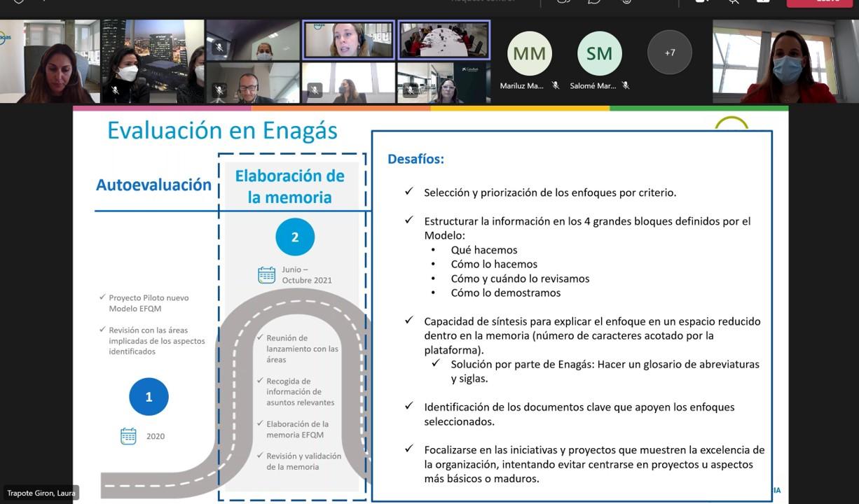This screenshot has width=859, height=504.
Task: Click the 2020 year label
Action: click(156, 436)
